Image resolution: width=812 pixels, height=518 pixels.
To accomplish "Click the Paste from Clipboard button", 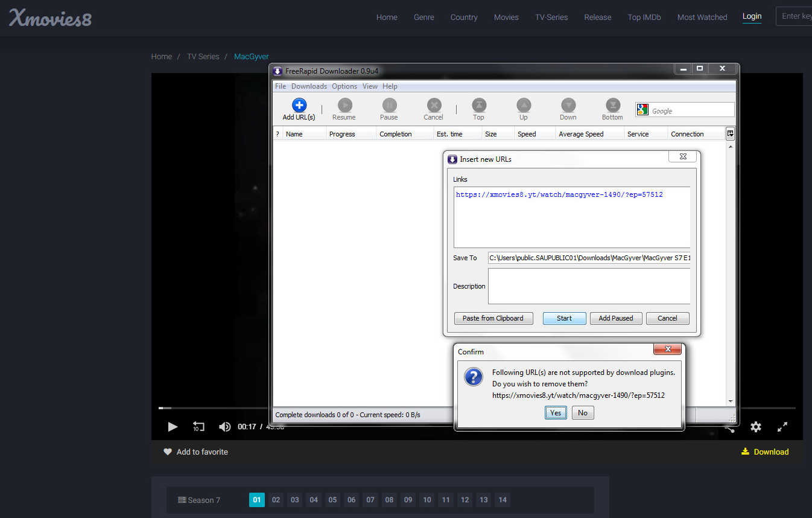I will click(x=493, y=318).
